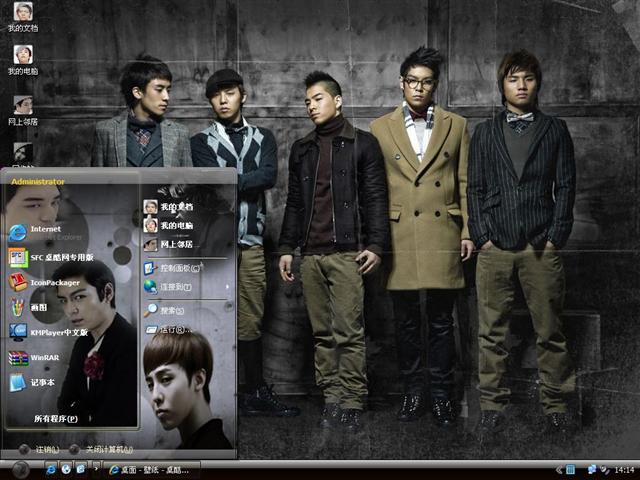Switch to 桌面 - 壁纸 taskbar window
This screenshot has height=480, width=640.
(151, 470)
